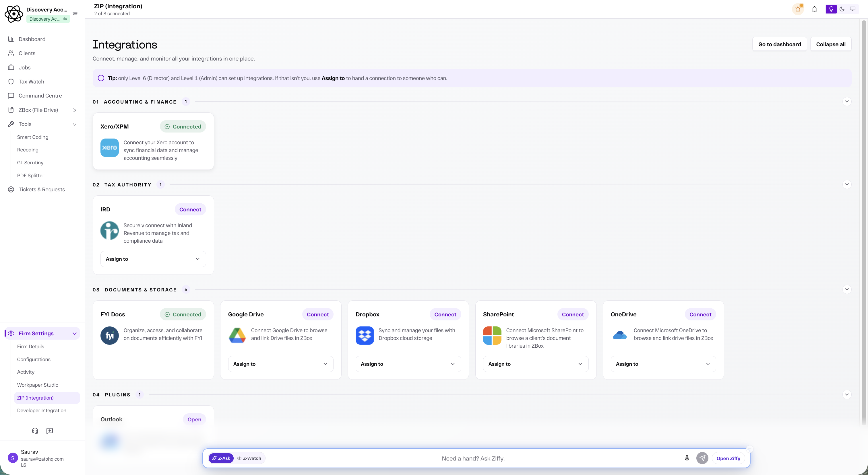This screenshot has width=868, height=475.
Task: Click Connect on the Google Drive card
Action: (317, 314)
